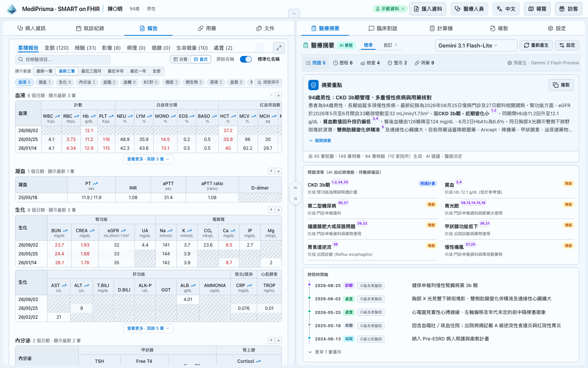
Task: Toggle the 標準化名稱 switch
Action: click(246, 59)
